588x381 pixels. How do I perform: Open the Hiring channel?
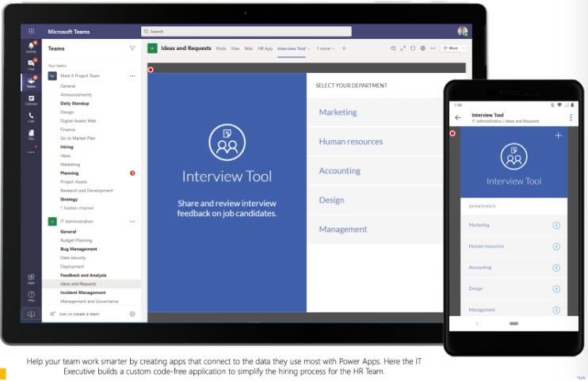click(67, 147)
